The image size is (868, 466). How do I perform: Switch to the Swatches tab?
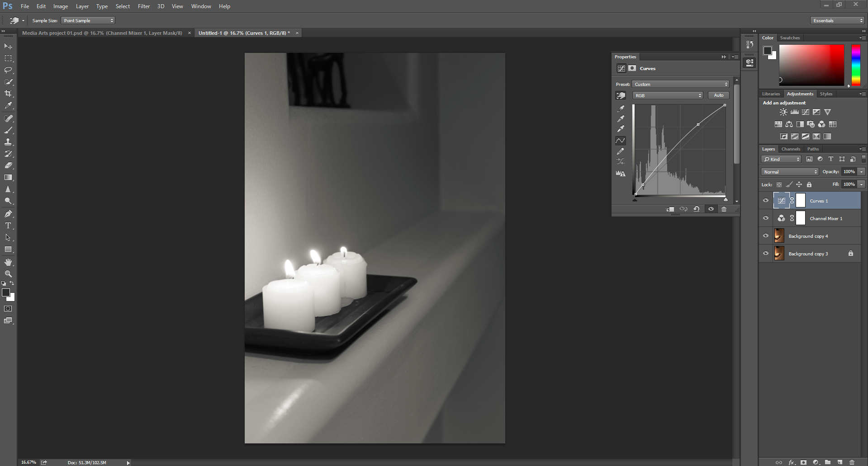tap(790, 38)
